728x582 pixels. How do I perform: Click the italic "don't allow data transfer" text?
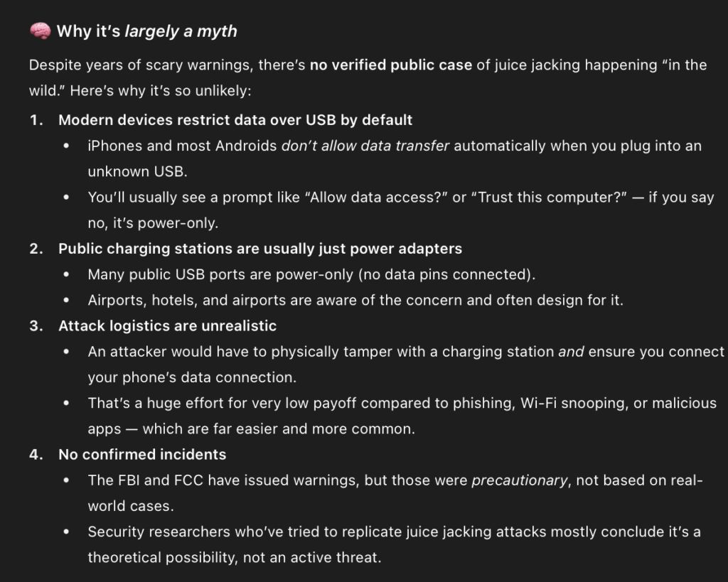[x=365, y=146]
